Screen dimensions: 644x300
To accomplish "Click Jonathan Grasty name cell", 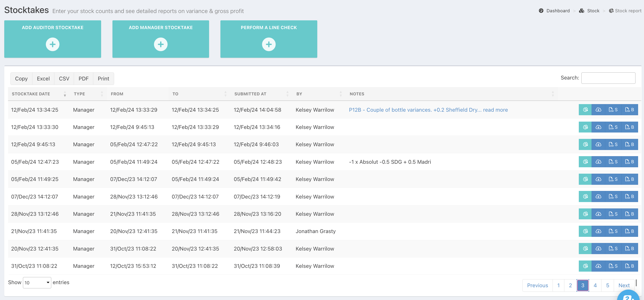I will [315, 231].
